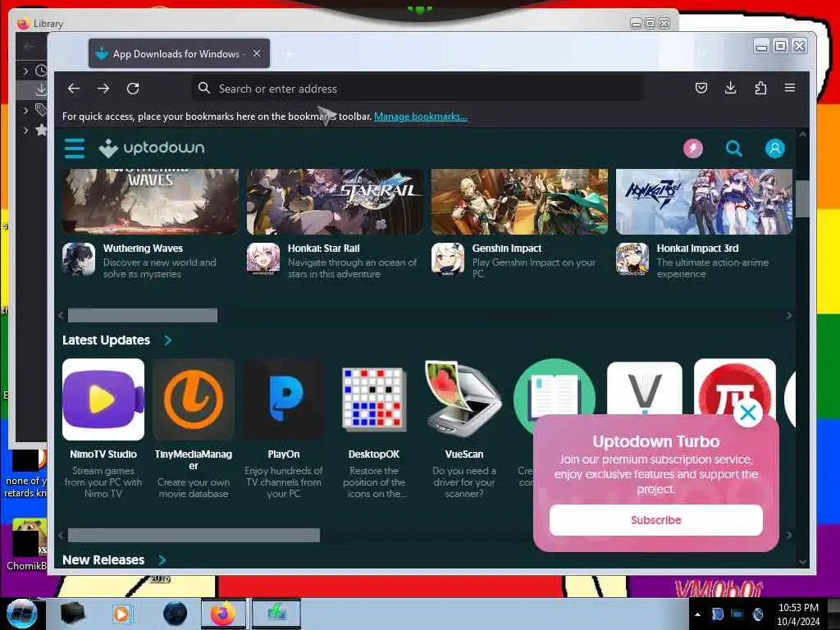
Task: Open the Genshin Impact app icon
Action: pos(448,259)
